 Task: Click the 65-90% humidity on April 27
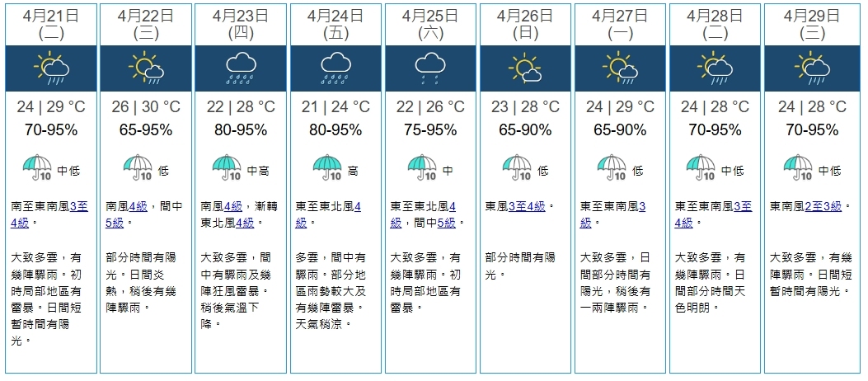click(x=619, y=129)
